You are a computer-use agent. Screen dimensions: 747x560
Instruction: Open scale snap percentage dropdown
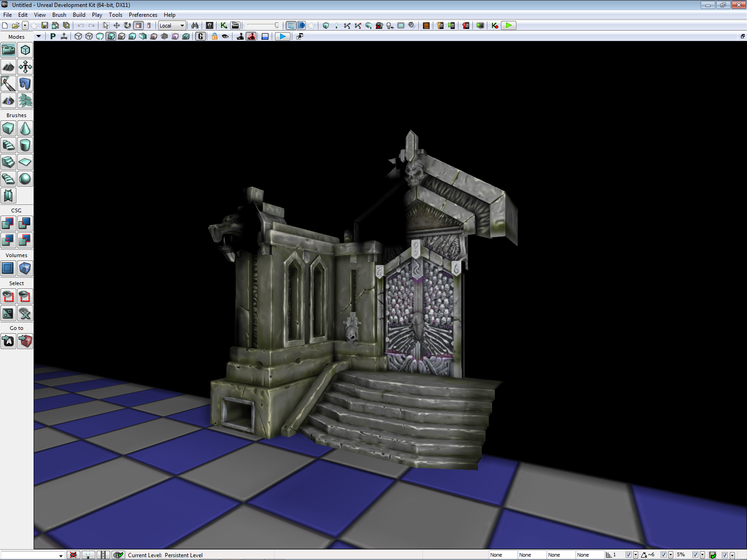(x=702, y=555)
